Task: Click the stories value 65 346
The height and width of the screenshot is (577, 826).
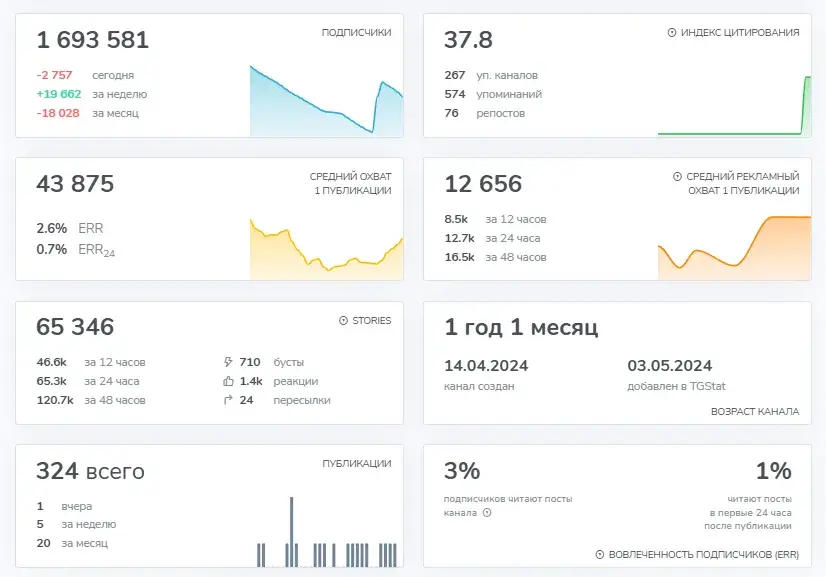Action: click(75, 327)
